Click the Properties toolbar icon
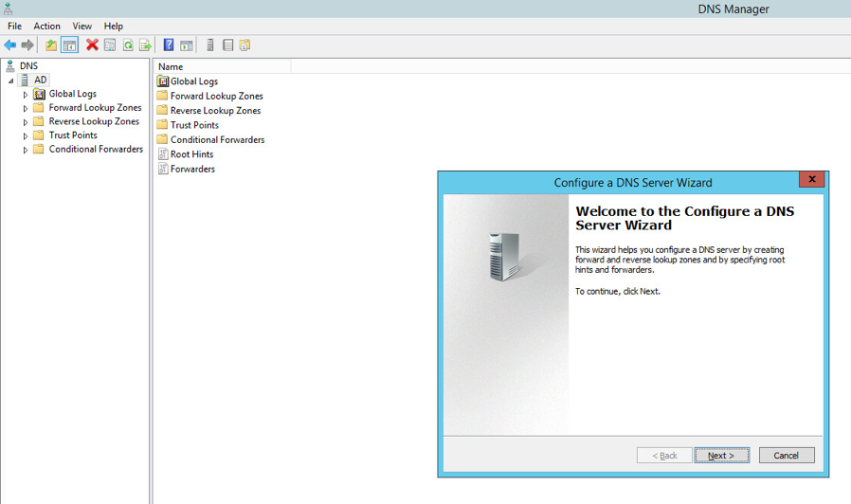Image resolution: width=851 pixels, height=504 pixels. tap(110, 45)
